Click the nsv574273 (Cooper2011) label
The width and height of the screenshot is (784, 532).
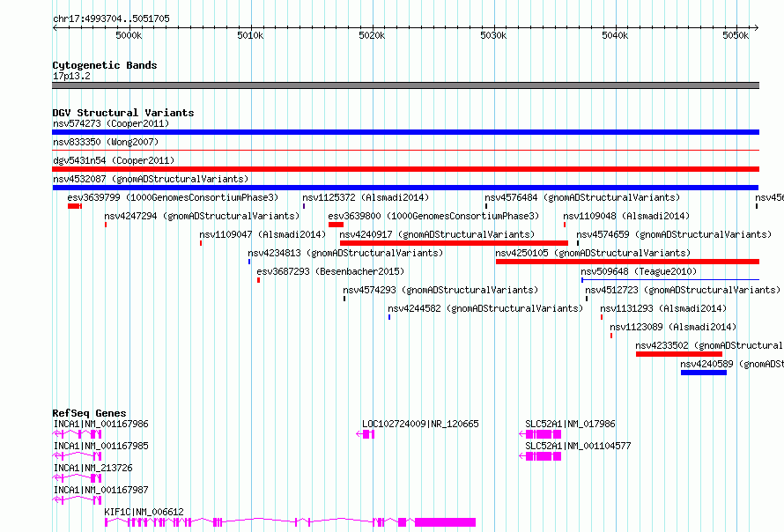pyautogui.click(x=111, y=123)
